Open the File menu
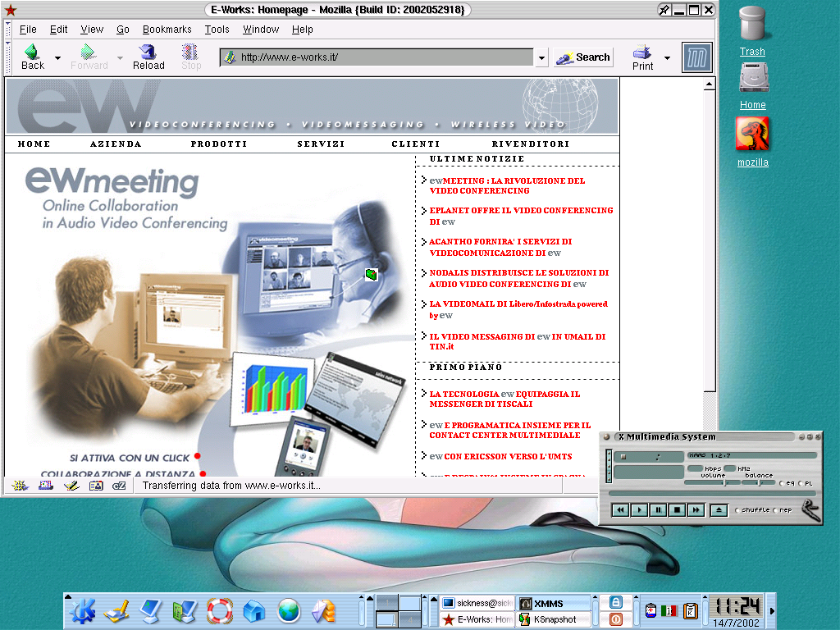840x630 pixels. click(x=28, y=30)
